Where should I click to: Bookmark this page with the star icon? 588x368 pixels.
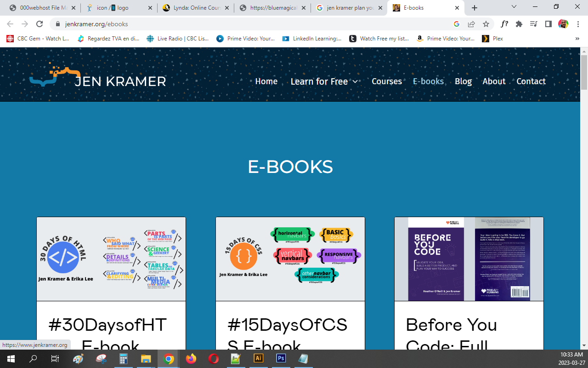[x=486, y=24]
